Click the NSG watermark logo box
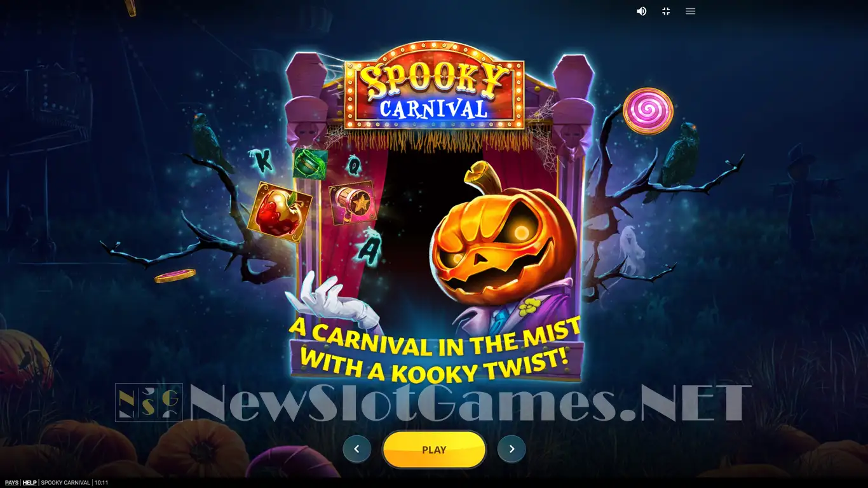Viewport: 868px width, 488px height. 149,402
